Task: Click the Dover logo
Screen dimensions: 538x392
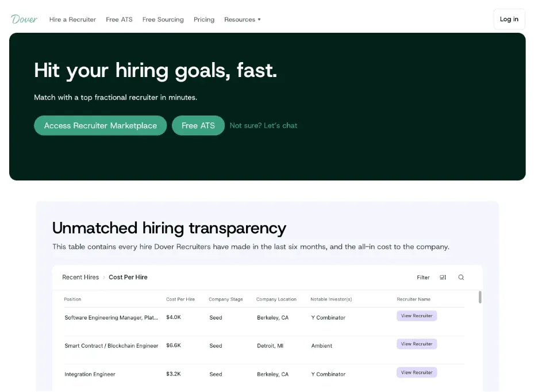Action: 24,19
